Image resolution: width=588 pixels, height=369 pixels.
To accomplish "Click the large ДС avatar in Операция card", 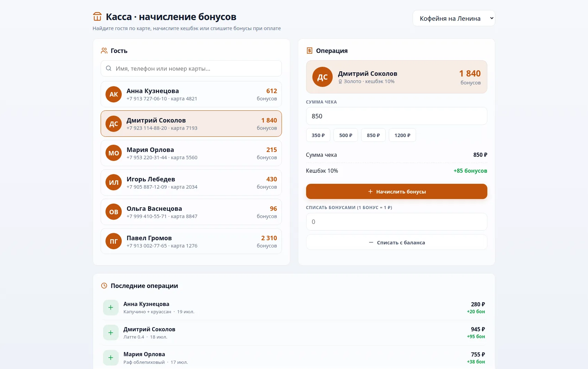I will pyautogui.click(x=322, y=77).
